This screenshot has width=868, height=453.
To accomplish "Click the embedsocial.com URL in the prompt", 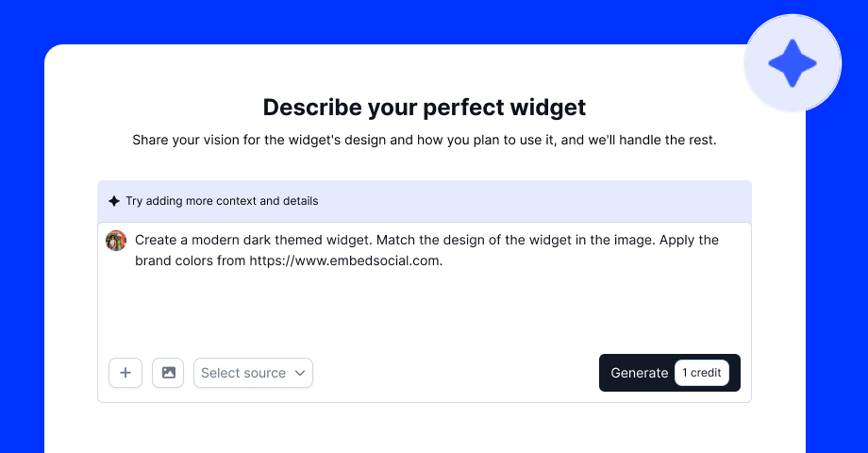I will (345, 260).
